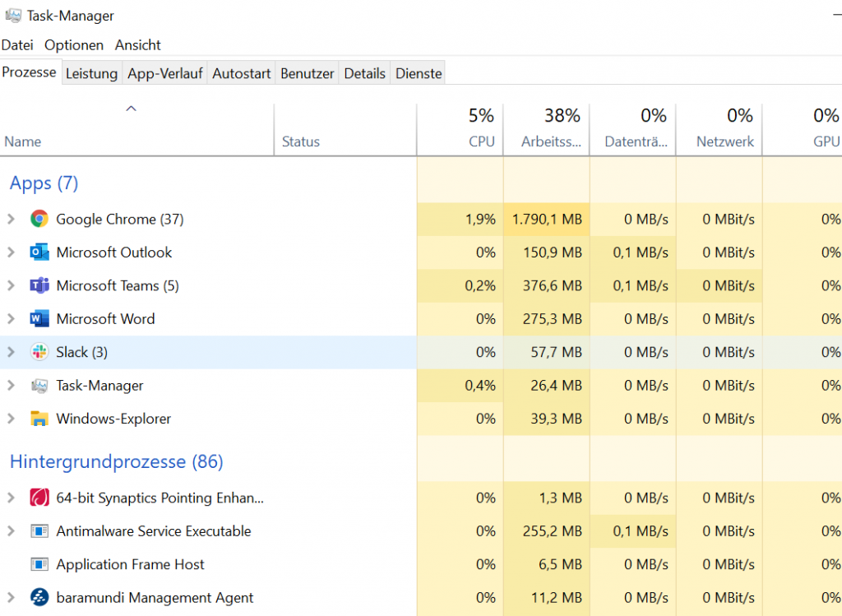Switch to the Leistung tab

click(x=92, y=73)
